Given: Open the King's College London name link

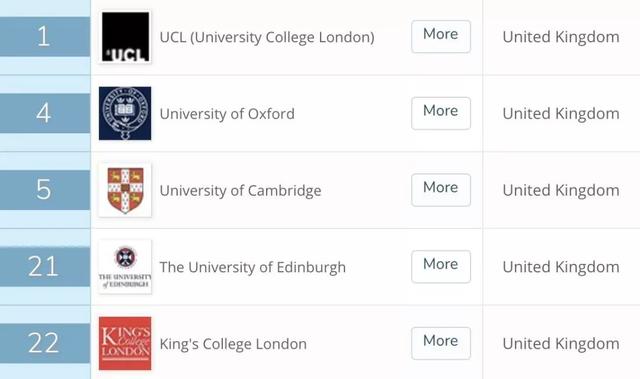Looking at the screenshot, I should (233, 344).
